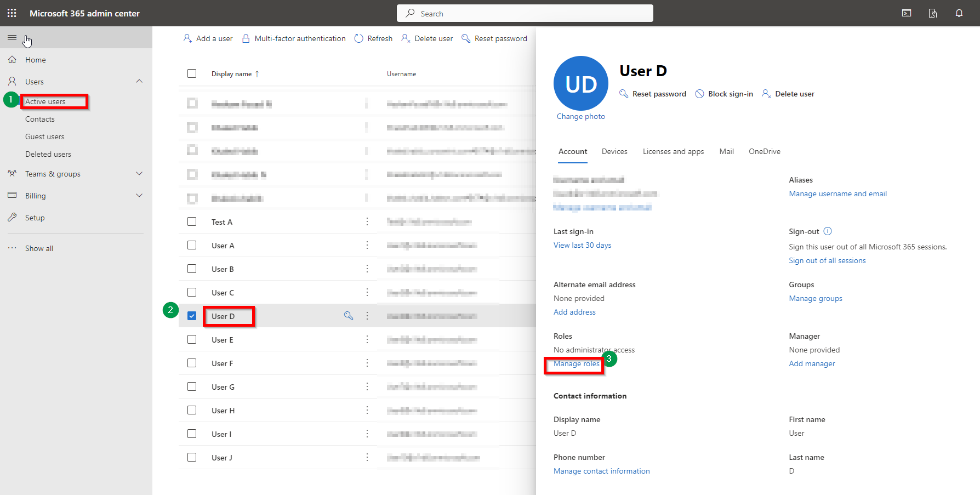The height and width of the screenshot is (495, 980).
Task: Check the User G checkbox
Action: point(192,386)
